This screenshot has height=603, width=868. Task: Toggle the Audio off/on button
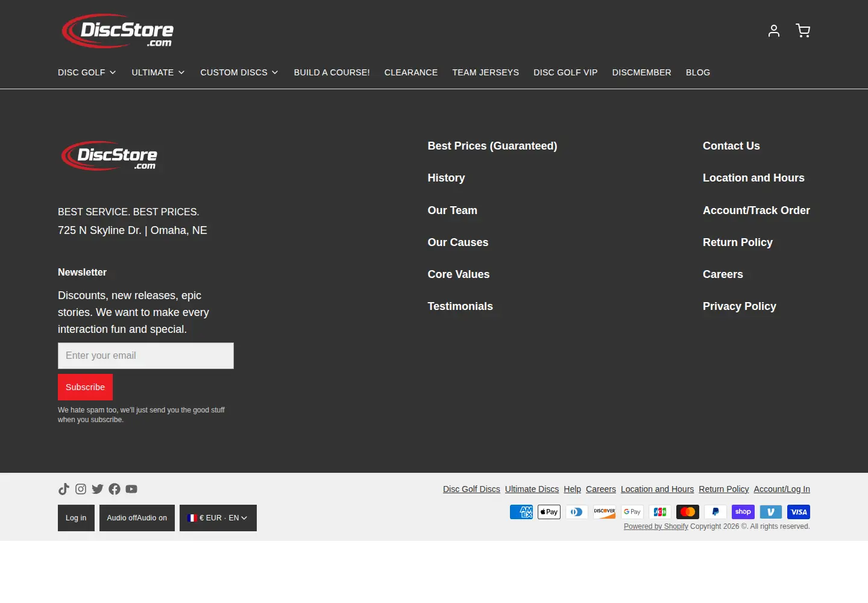[x=137, y=518]
